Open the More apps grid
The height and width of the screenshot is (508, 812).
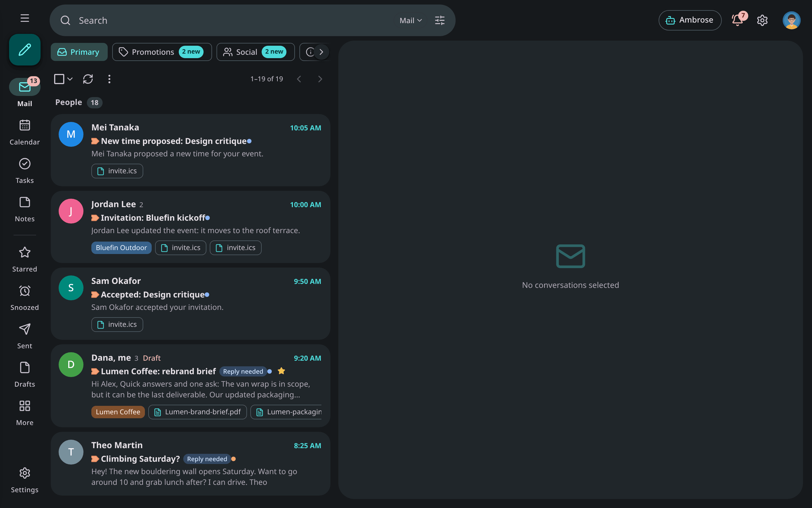point(25,413)
